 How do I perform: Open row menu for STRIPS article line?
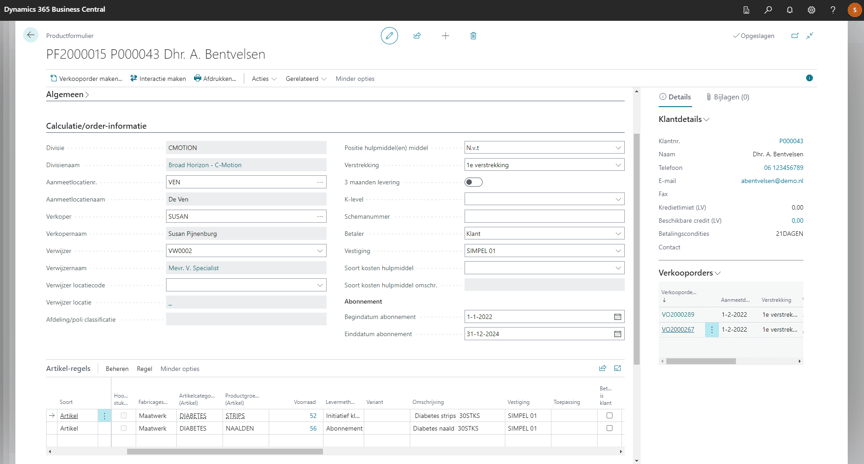[x=104, y=416]
